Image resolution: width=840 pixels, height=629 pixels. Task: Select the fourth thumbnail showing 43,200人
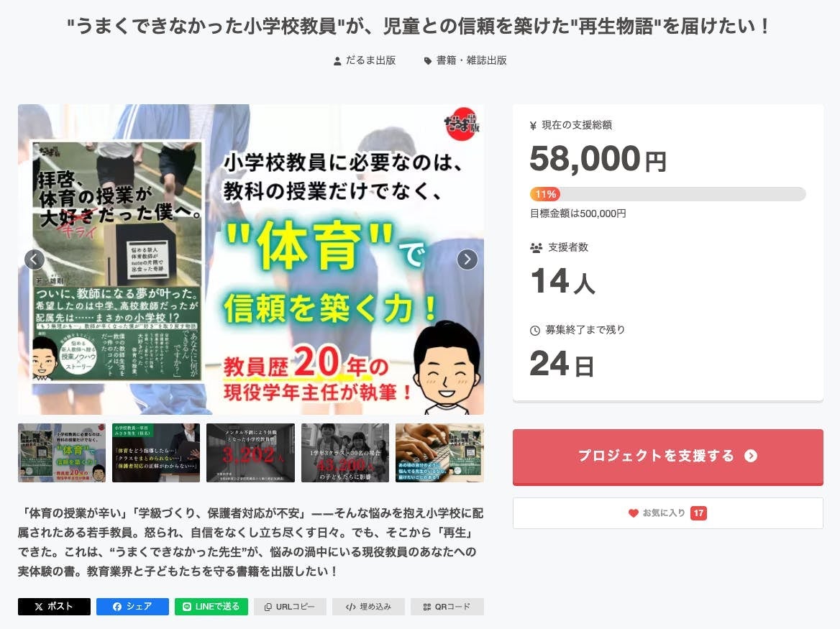[345, 453]
